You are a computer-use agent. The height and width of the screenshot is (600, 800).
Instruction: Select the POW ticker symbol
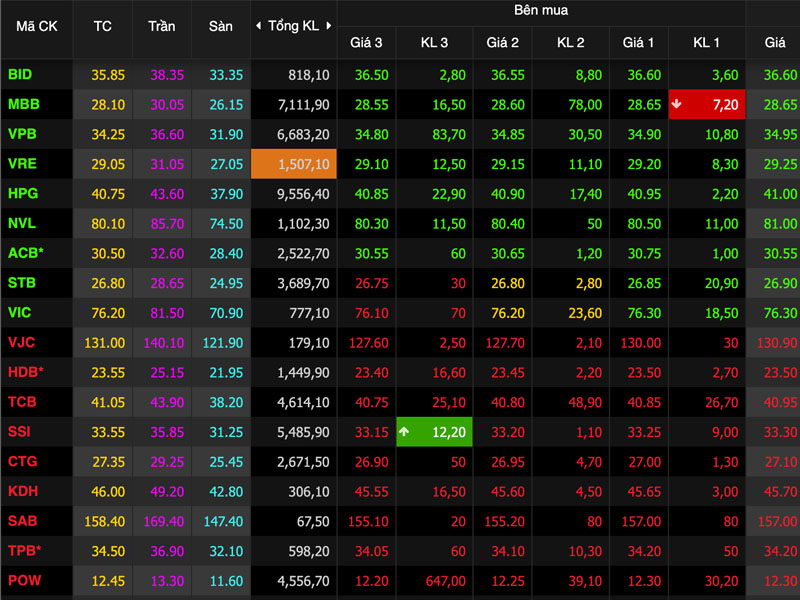(24, 581)
